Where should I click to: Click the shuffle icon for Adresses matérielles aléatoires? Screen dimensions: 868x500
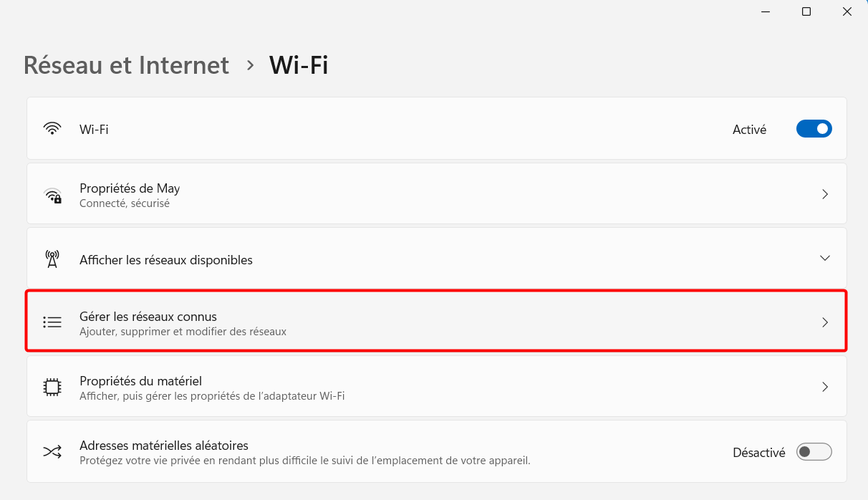(x=52, y=451)
